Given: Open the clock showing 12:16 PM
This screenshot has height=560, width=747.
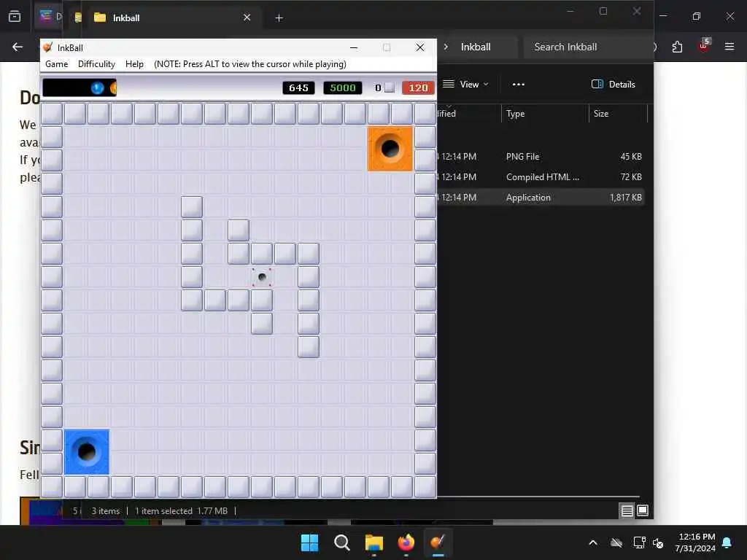Looking at the screenshot, I should [695, 542].
